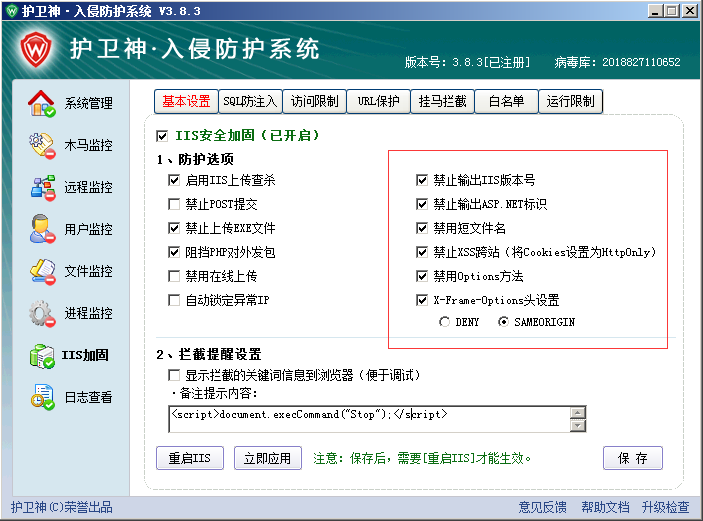Select 文件监控 sidebar label
The image size is (703, 521).
(x=88, y=271)
